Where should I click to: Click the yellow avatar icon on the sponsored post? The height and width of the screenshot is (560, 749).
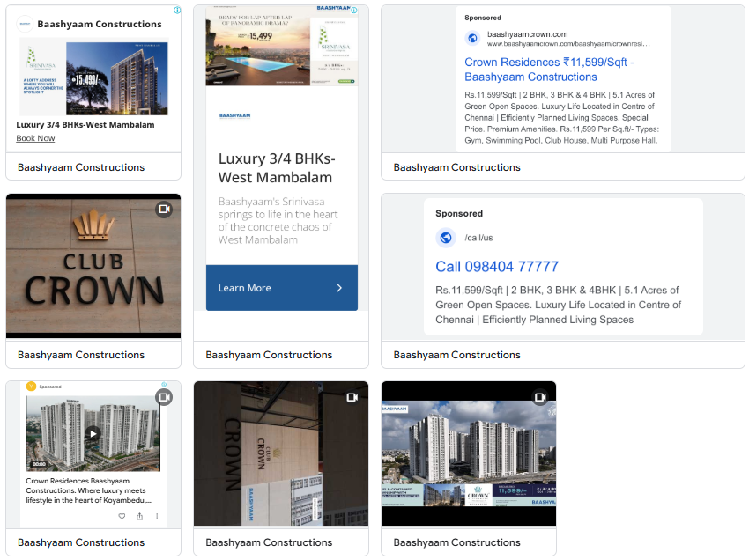tap(31, 387)
